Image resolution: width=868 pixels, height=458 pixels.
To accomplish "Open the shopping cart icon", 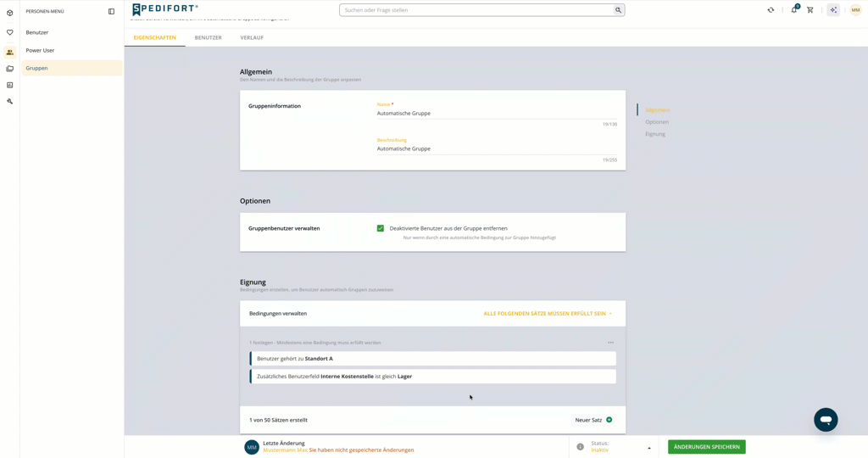I will click(810, 10).
